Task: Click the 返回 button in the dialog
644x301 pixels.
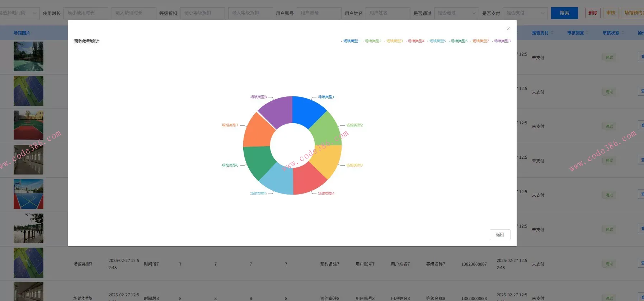Action: click(x=500, y=235)
